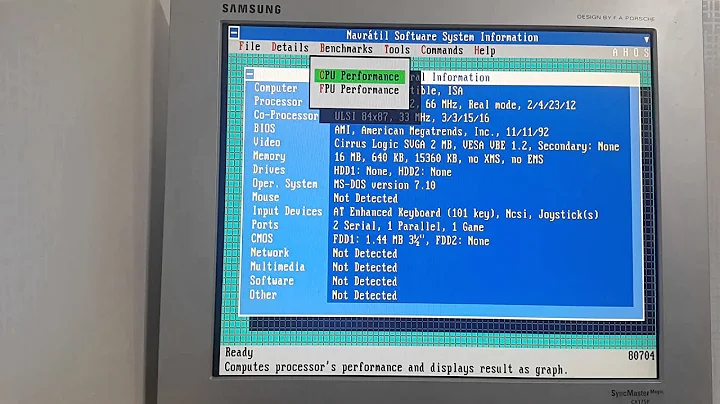Select CPU Performance benchmark entry
This screenshot has width=720, height=404.
pyautogui.click(x=359, y=76)
